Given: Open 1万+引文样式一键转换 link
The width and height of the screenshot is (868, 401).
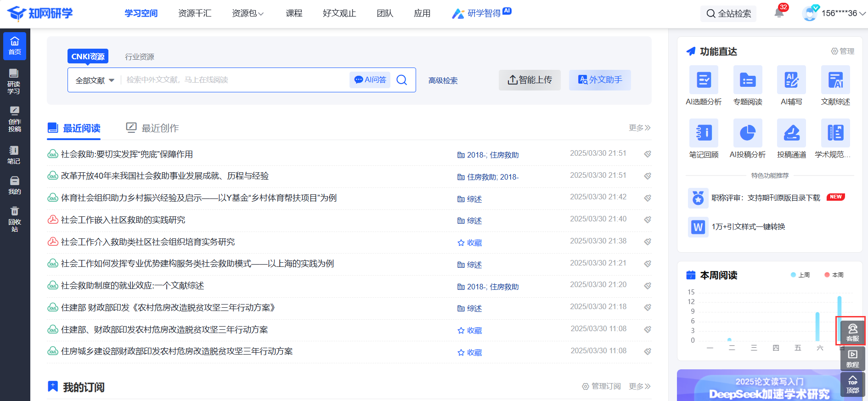Looking at the screenshot, I should coord(737,226).
